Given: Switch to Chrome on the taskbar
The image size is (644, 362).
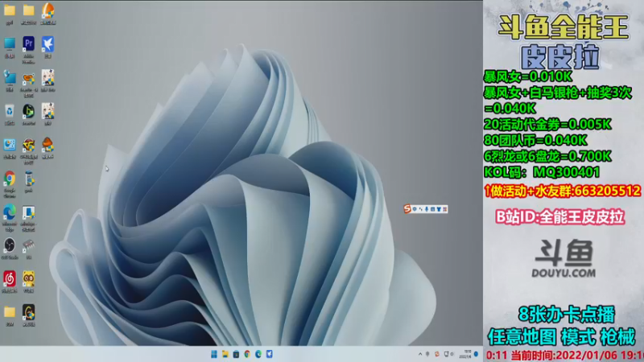Looking at the screenshot, I should pos(247,354).
